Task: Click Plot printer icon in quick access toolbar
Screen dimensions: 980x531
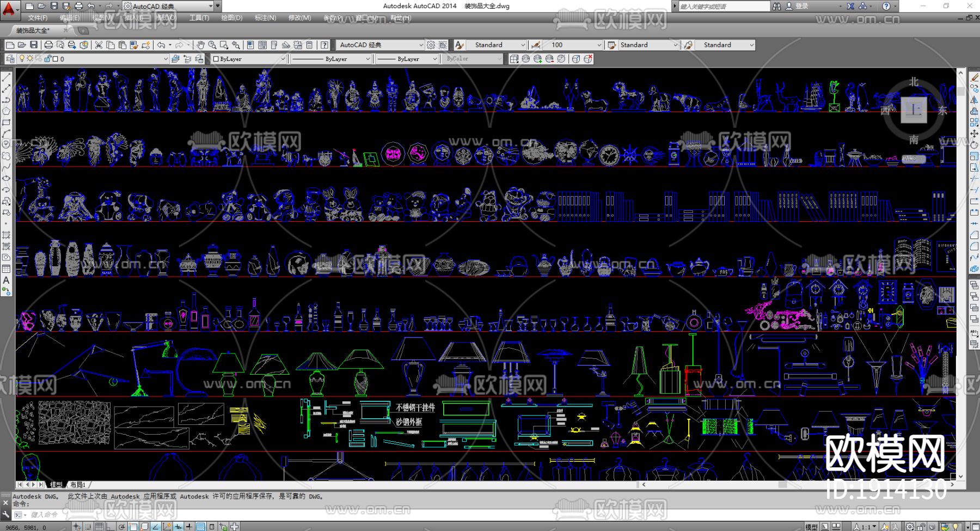Action: click(78, 6)
